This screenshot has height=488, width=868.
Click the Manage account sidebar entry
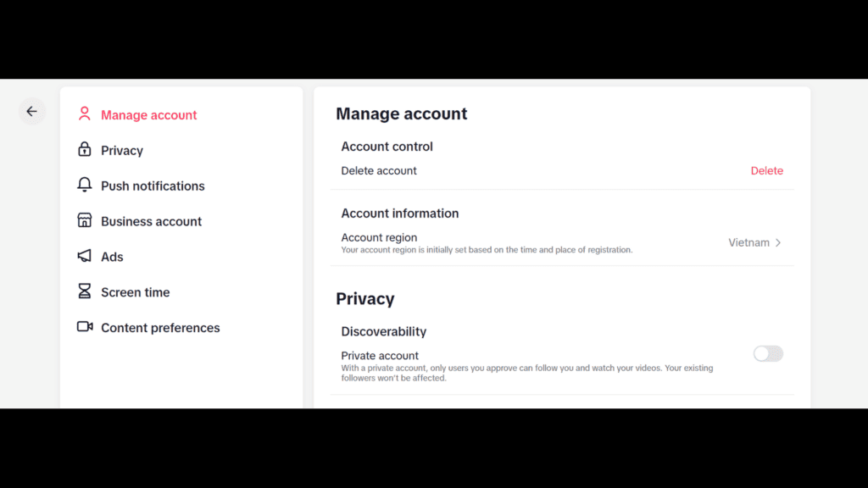tap(147, 114)
